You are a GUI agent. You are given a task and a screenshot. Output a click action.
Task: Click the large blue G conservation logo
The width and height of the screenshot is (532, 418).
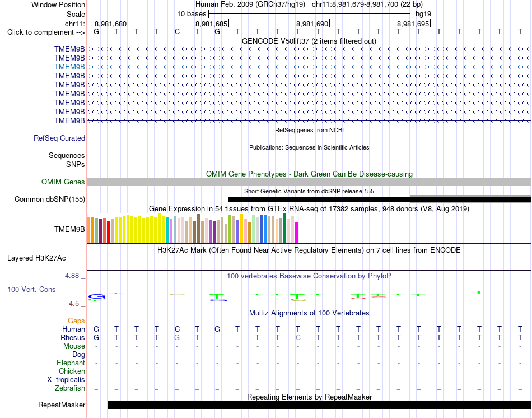pos(97,297)
